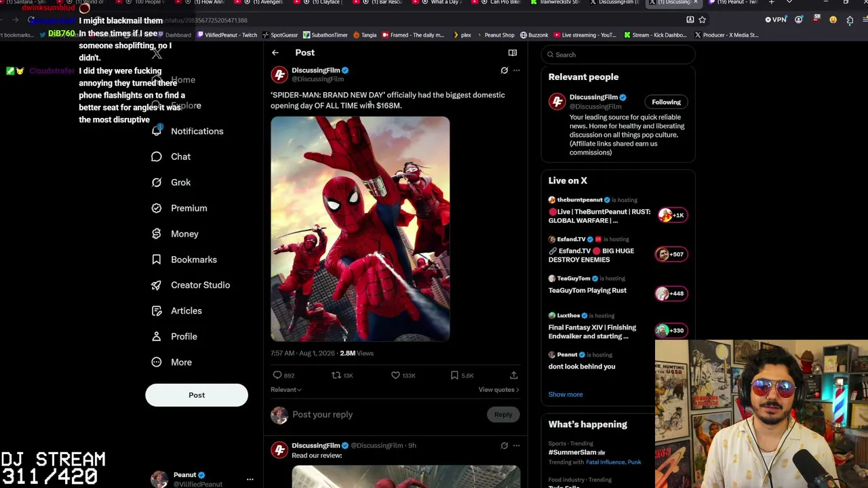
Task: Click the +507 listeners badge
Action: click(671, 255)
